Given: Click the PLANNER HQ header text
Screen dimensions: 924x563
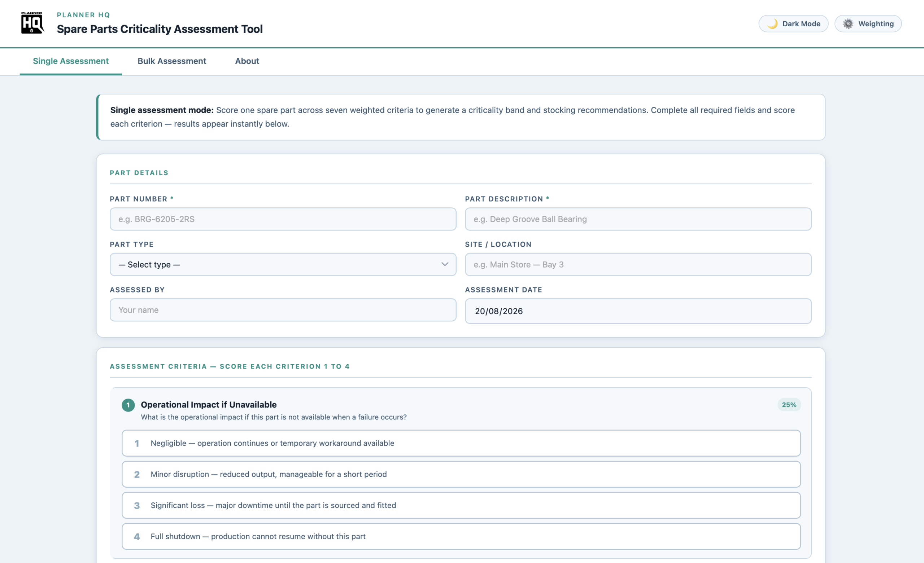Looking at the screenshot, I should point(83,15).
